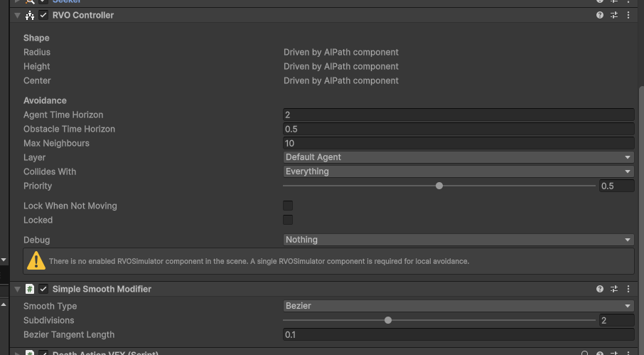Click the Agent Time Horizon field
Image resolution: width=644 pixels, height=355 pixels.
click(x=458, y=115)
